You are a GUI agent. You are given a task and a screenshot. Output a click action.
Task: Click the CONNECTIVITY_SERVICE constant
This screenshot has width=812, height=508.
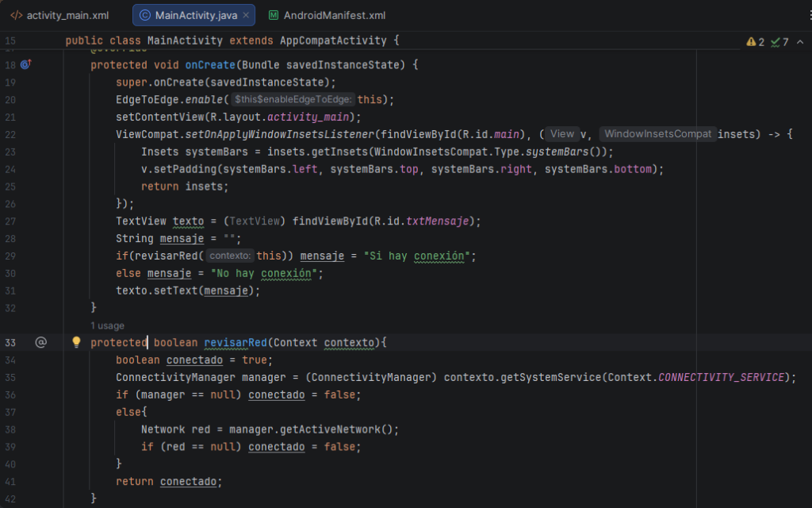pos(722,377)
